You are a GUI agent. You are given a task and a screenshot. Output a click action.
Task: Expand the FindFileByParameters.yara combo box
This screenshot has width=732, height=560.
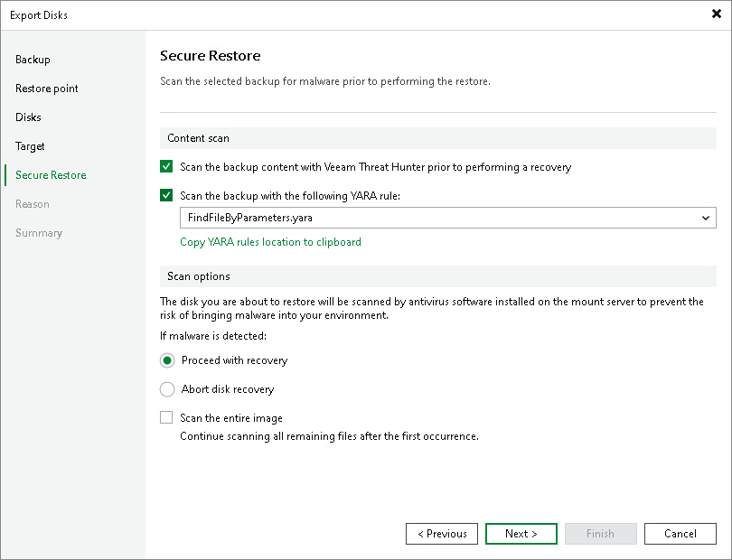[704, 218]
